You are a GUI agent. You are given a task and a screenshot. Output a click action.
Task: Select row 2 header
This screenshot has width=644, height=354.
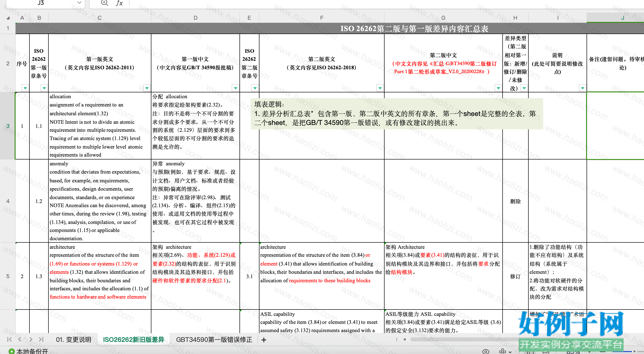(x=8, y=63)
